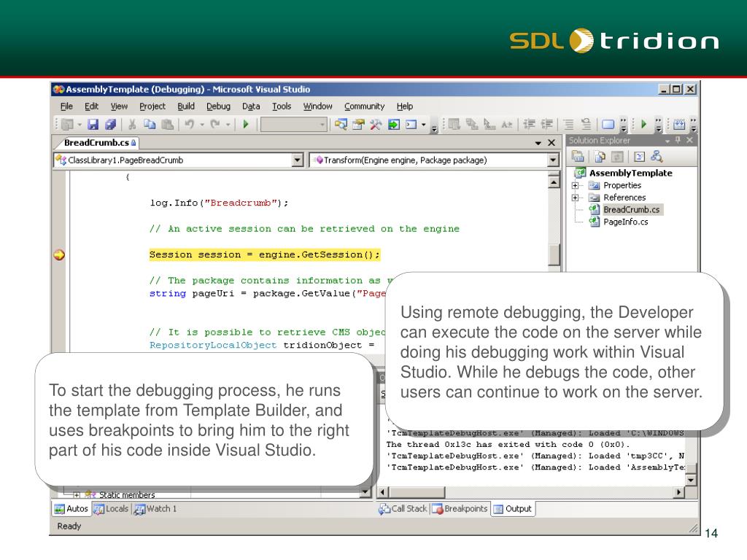The image size is (747, 560).
Task: Expand the Static members row
Action: (x=76, y=495)
